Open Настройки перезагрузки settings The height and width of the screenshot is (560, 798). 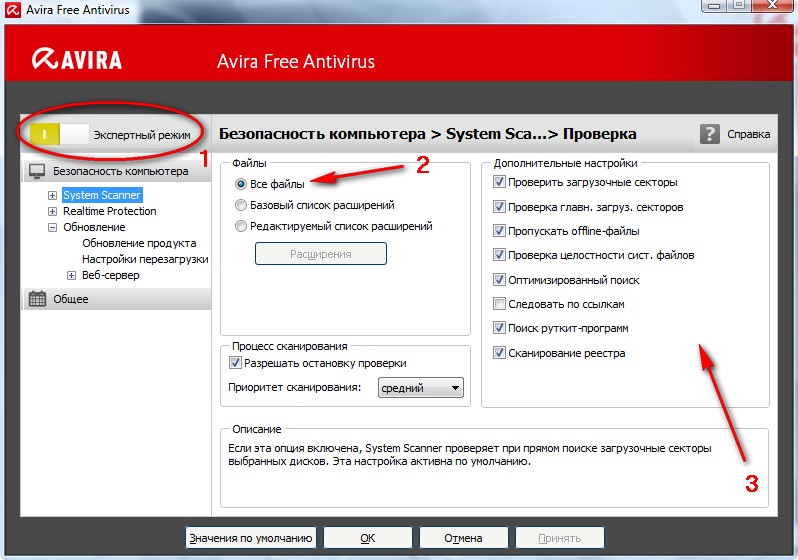pyautogui.click(x=145, y=259)
